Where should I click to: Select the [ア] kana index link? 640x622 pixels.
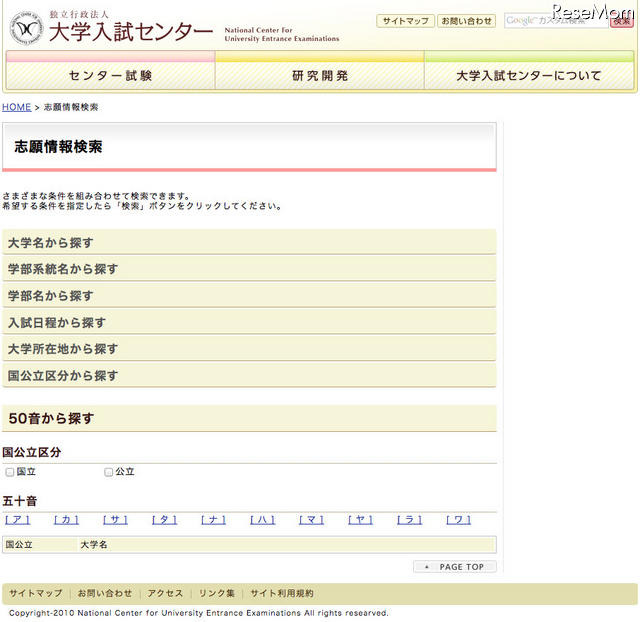[x=18, y=520]
